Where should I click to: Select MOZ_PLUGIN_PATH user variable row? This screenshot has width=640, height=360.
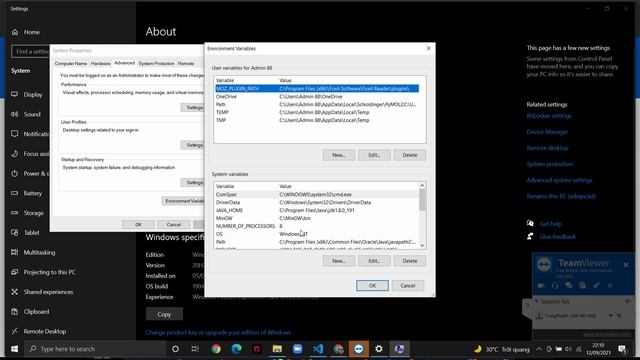pos(317,89)
